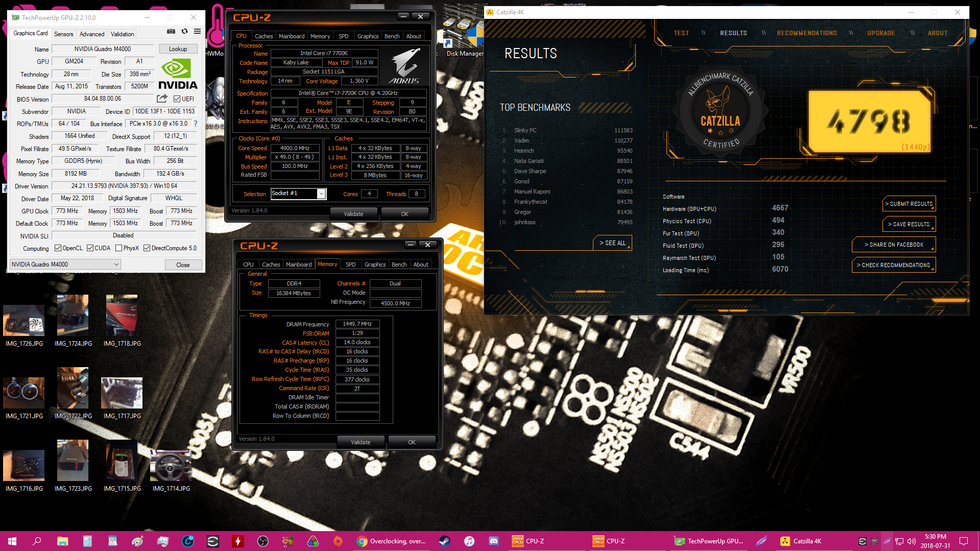
Task: Click the DRAM Frequency 1449.7 MHz value
Action: [x=357, y=324]
